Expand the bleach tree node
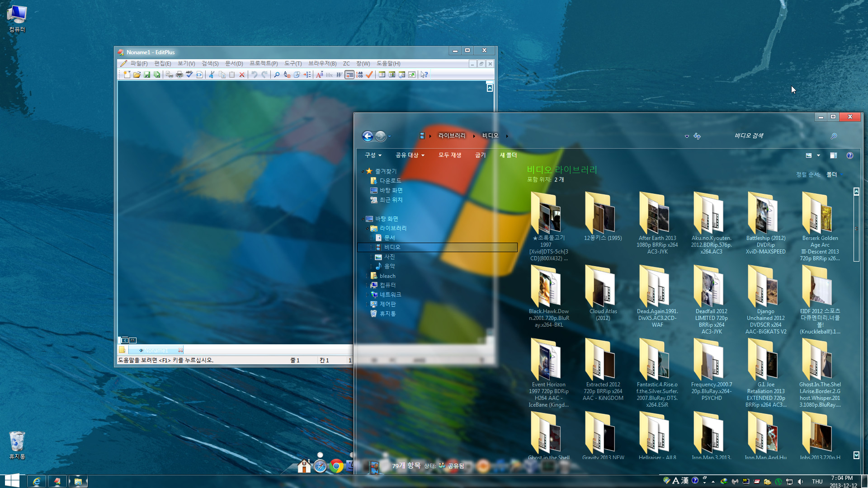Viewport: 868px width, 488px height. [x=367, y=276]
